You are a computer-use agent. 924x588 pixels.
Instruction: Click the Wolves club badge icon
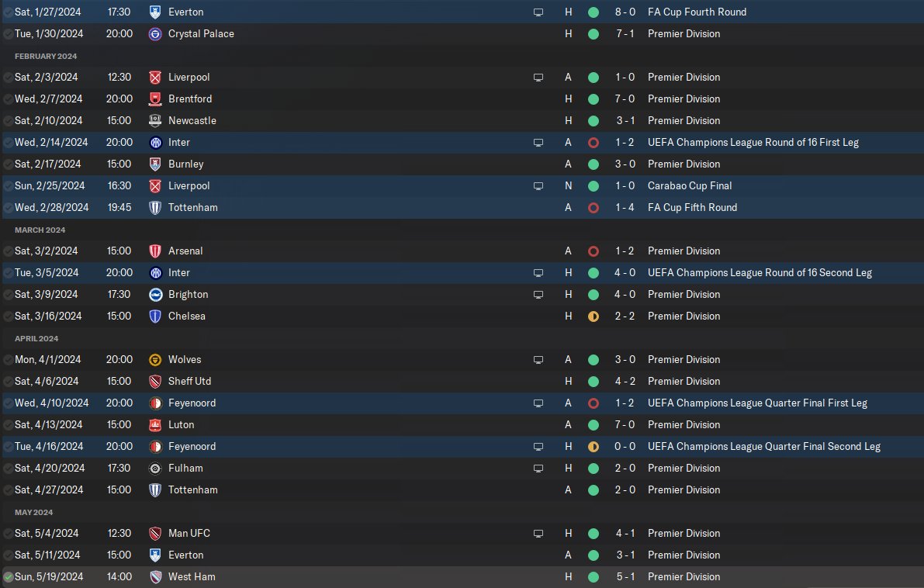pos(155,360)
